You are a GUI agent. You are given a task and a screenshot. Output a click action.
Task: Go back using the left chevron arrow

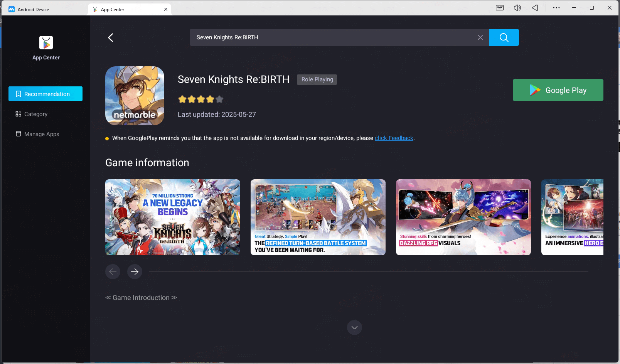pos(111,37)
